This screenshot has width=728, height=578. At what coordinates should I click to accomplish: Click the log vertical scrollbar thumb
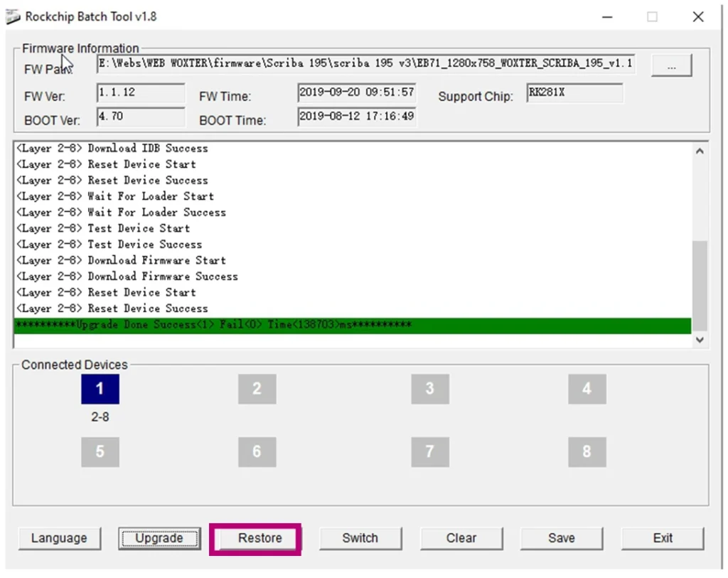pos(700,285)
